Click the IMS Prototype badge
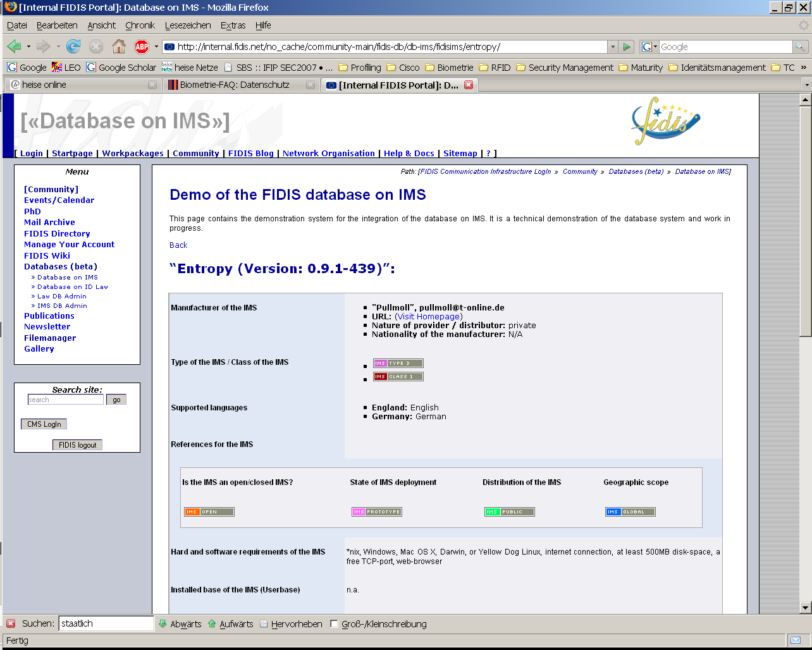 coord(377,512)
